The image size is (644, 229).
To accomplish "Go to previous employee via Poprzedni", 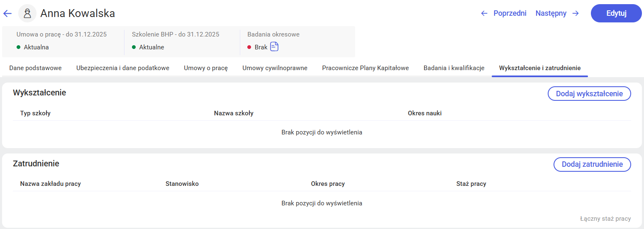I will tap(510, 13).
